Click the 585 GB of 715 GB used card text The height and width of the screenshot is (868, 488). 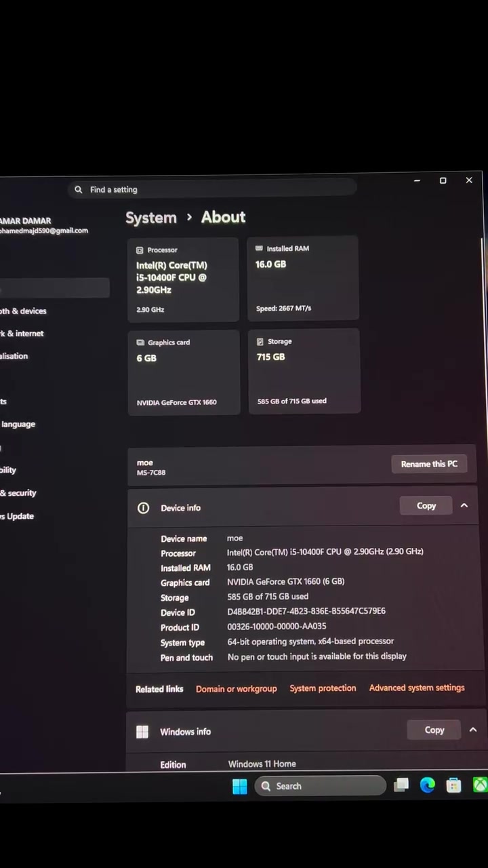tap(292, 401)
